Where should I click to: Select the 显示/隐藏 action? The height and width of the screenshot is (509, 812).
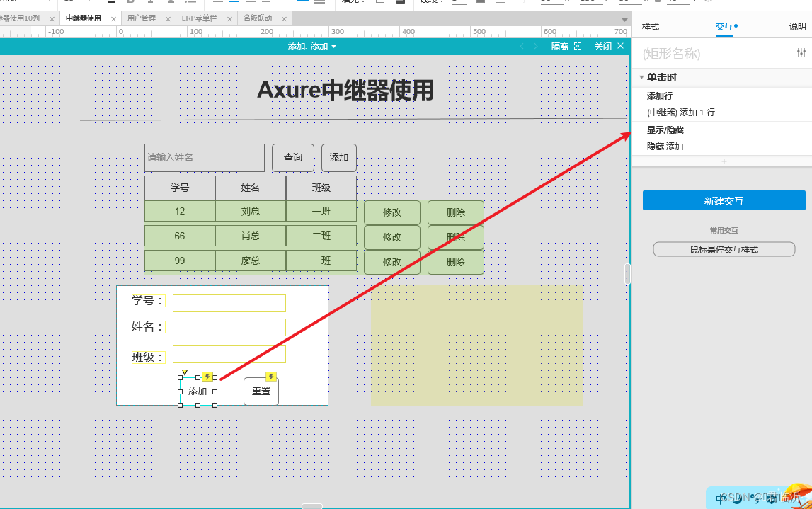665,130
